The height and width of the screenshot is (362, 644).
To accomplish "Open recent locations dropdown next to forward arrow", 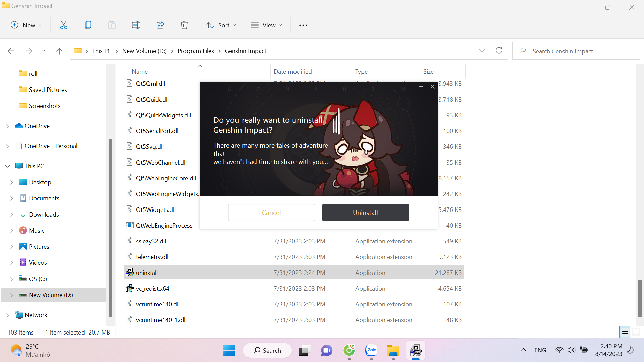I will 44,51.
